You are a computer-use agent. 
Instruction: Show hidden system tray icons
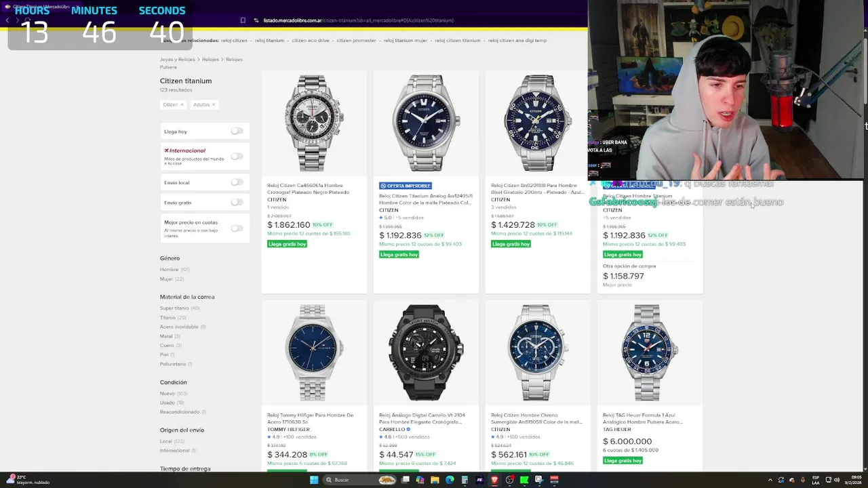pyautogui.click(x=770, y=480)
